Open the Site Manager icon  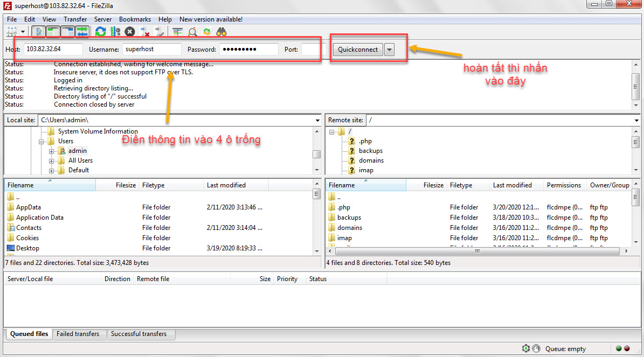pos(11,32)
